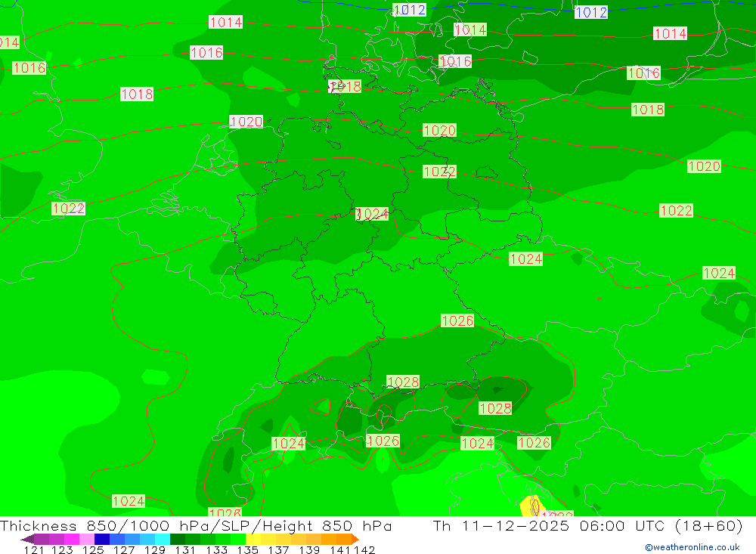756x554 pixels.
Task: Click the legend value 131
Action: coord(185,549)
